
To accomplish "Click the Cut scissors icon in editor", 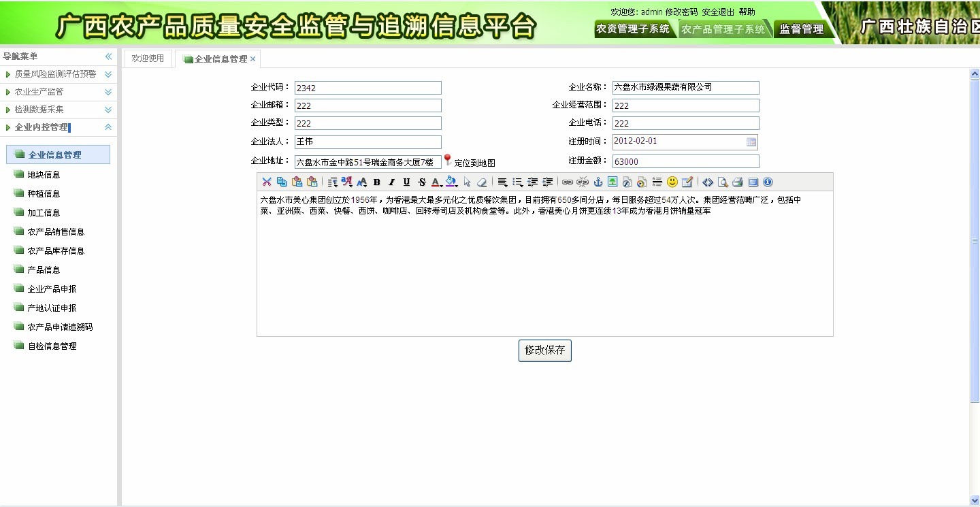I will [x=266, y=182].
